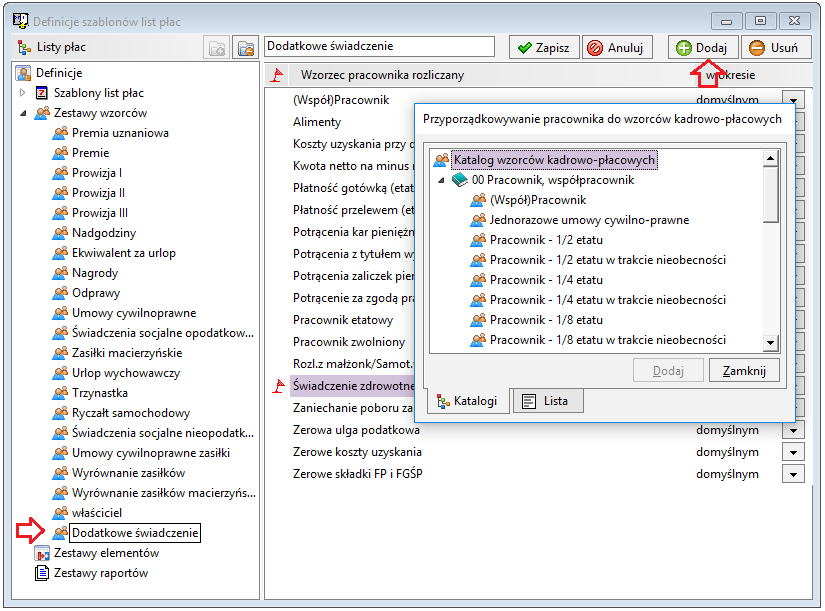Click the red flag icon in the column header
This screenshot has width=825, height=611.
point(277,75)
